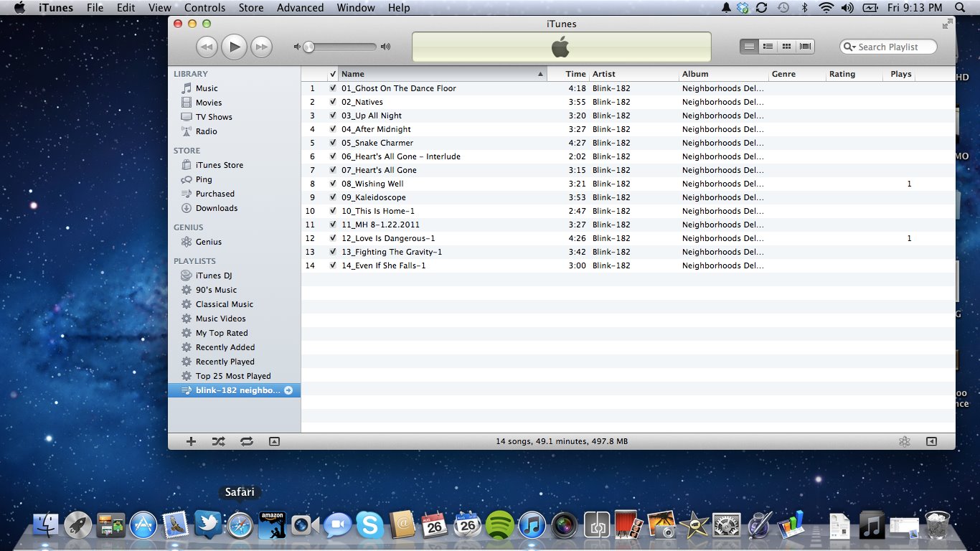The width and height of the screenshot is (980, 551).
Task: Click Search Playlist field
Action: (888, 47)
